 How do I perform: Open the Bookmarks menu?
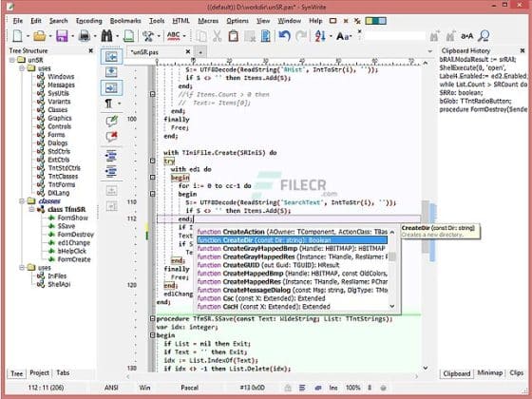click(x=125, y=21)
